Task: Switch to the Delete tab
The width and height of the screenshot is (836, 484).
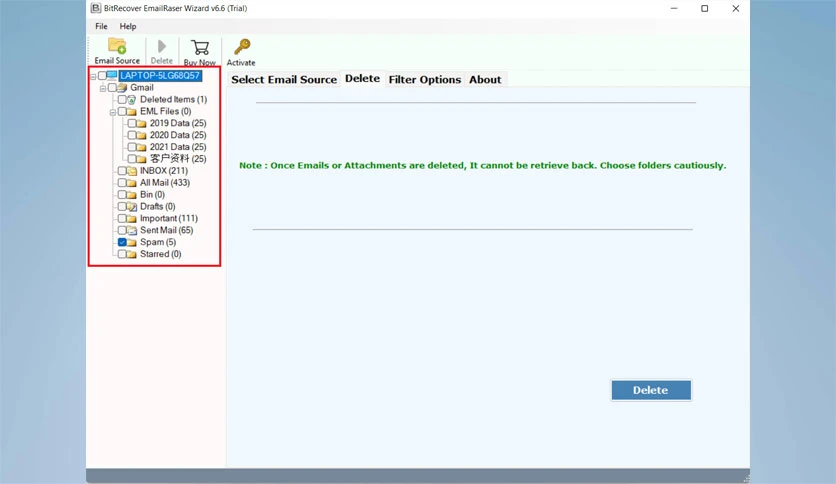Action: (363, 78)
